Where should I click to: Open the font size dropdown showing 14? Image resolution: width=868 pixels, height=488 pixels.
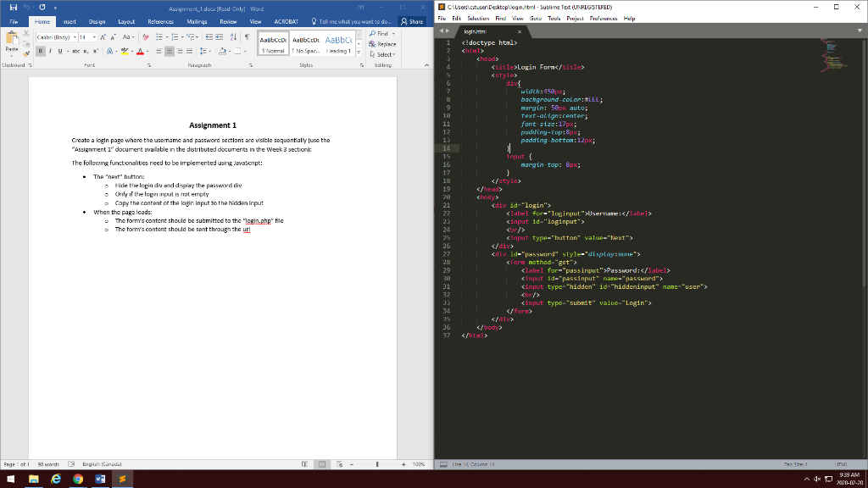click(x=94, y=37)
